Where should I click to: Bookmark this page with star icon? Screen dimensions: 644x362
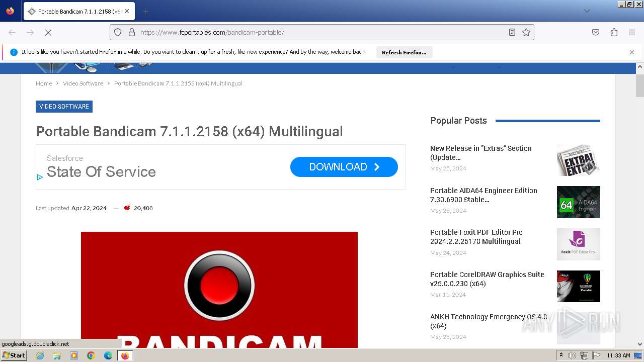click(526, 32)
